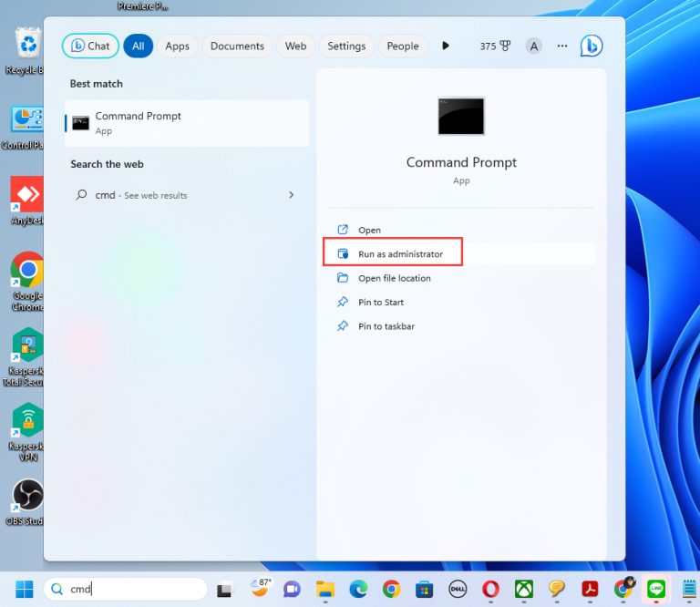Open LINE app from taskbar
This screenshot has height=607, width=700.
pos(656,589)
